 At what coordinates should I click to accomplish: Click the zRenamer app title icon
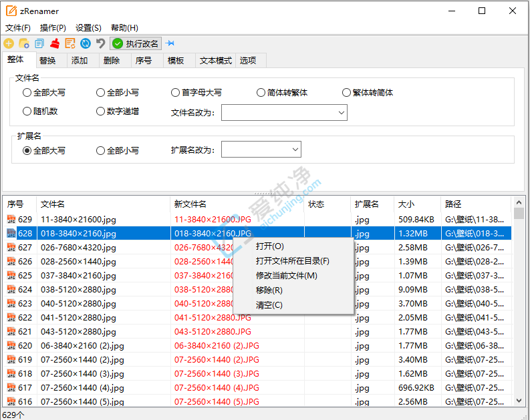pos(11,11)
